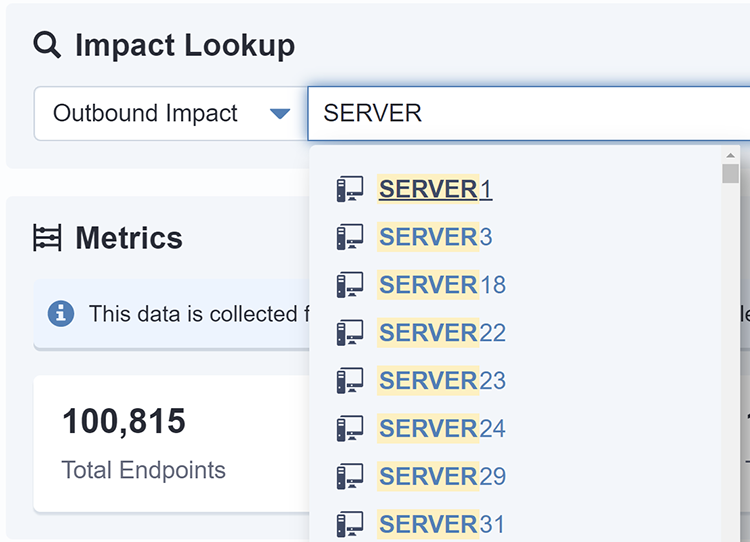The image size is (750, 542).
Task: Click the search field containing SERVER
Action: click(x=529, y=113)
